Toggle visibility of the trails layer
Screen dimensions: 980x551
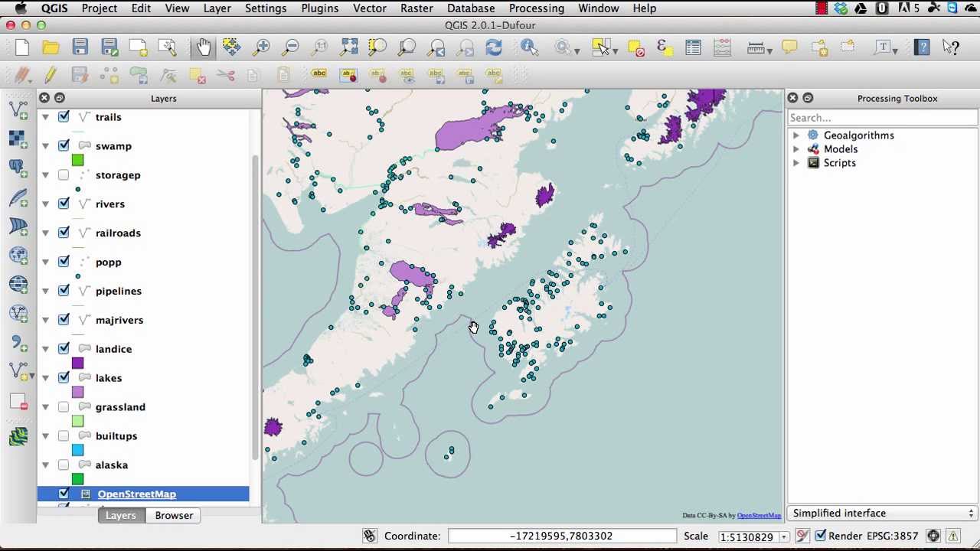(64, 117)
